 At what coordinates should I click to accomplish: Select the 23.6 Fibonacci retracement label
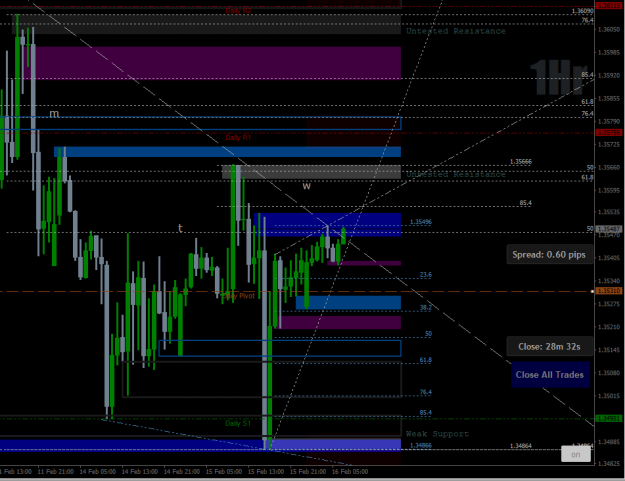pyautogui.click(x=426, y=275)
